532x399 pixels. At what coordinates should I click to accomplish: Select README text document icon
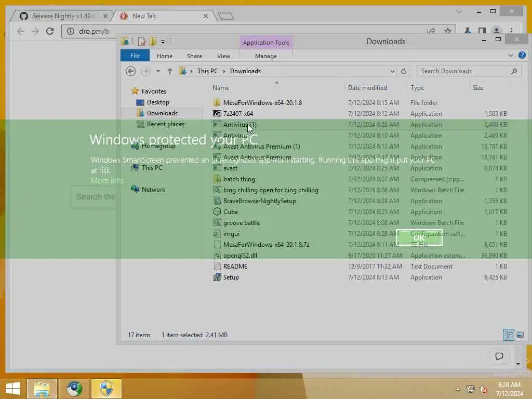click(x=217, y=267)
